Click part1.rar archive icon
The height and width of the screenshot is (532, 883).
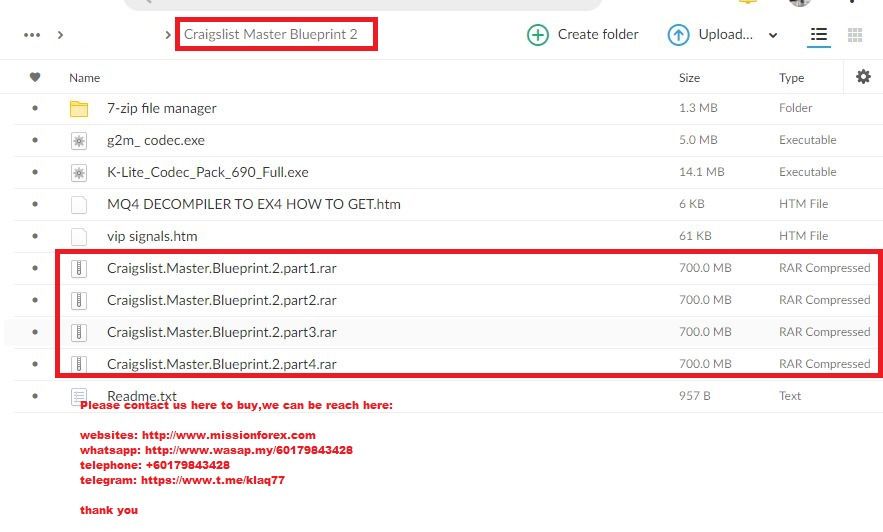[79, 269]
